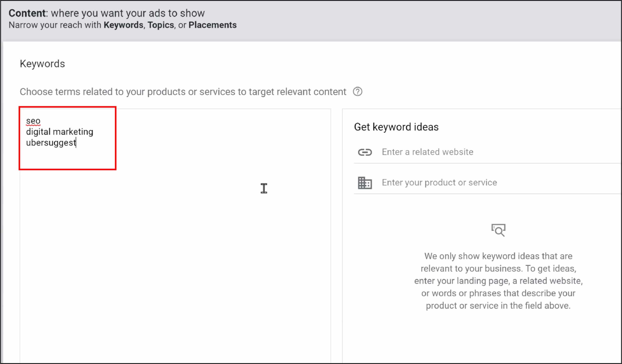622x364 pixels.
Task: Click the link icon for related website
Action: tap(365, 152)
